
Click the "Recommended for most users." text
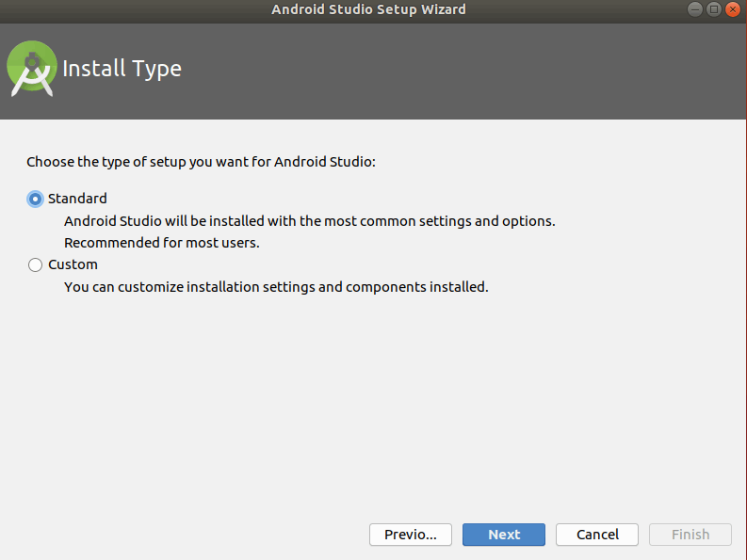coord(162,243)
